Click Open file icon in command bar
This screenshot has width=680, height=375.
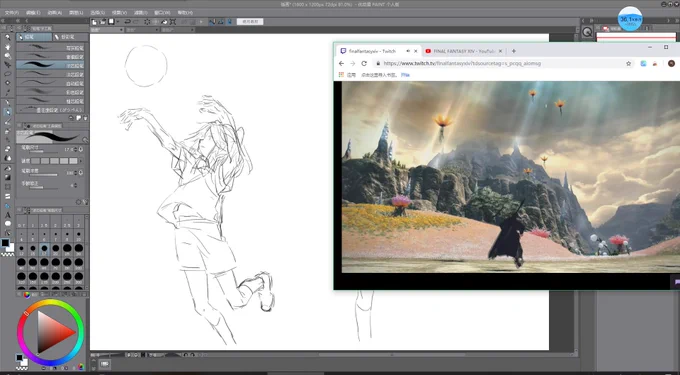pos(103,22)
